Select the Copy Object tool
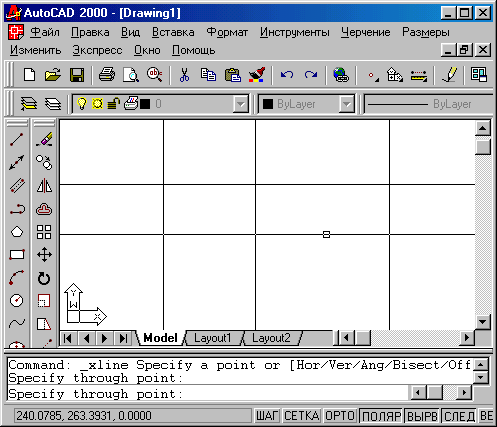Viewport: 497px width, 427px height. tap(44, 163)
